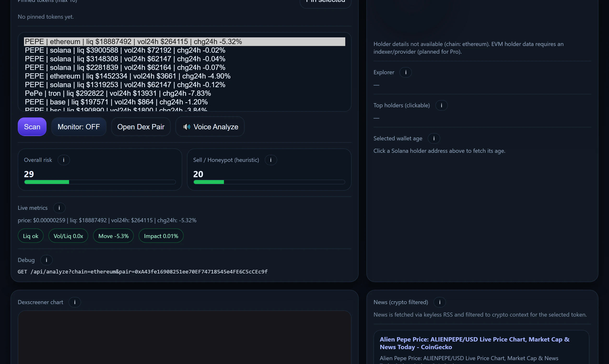Toggle the Monitor: OFF button
609x364 pixels.
79,127
